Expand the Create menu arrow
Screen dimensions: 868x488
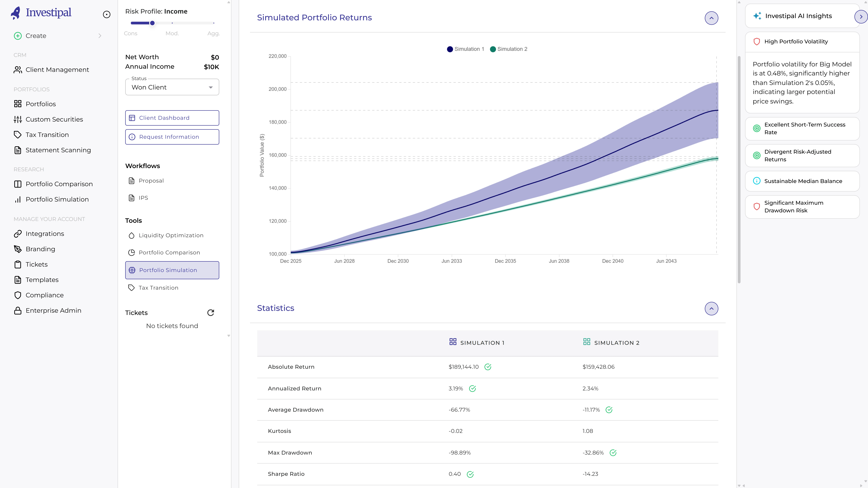click(100, 36)
